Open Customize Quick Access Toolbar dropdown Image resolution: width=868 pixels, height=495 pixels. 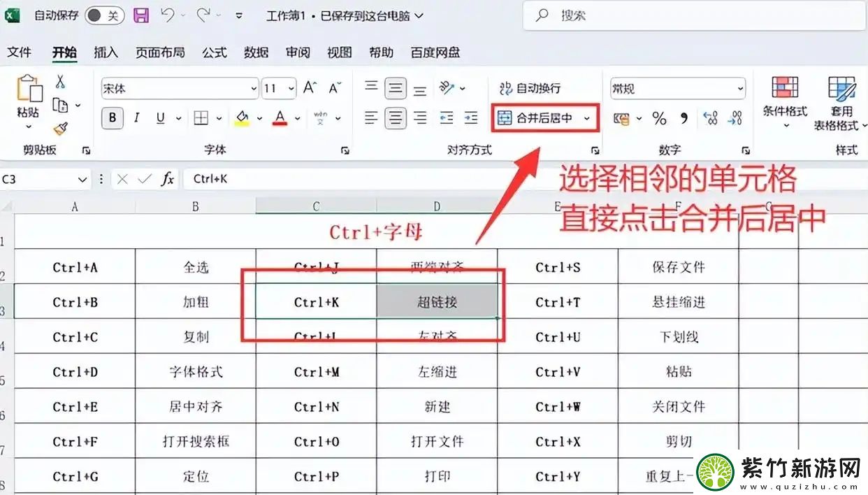pos(240,15)
